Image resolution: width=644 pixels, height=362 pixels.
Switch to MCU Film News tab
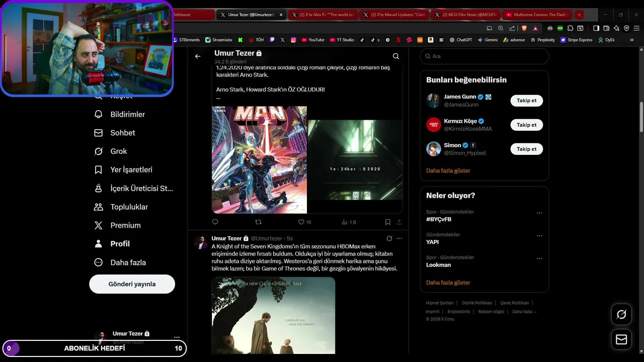pyautogui.click(x=466, y=15)
